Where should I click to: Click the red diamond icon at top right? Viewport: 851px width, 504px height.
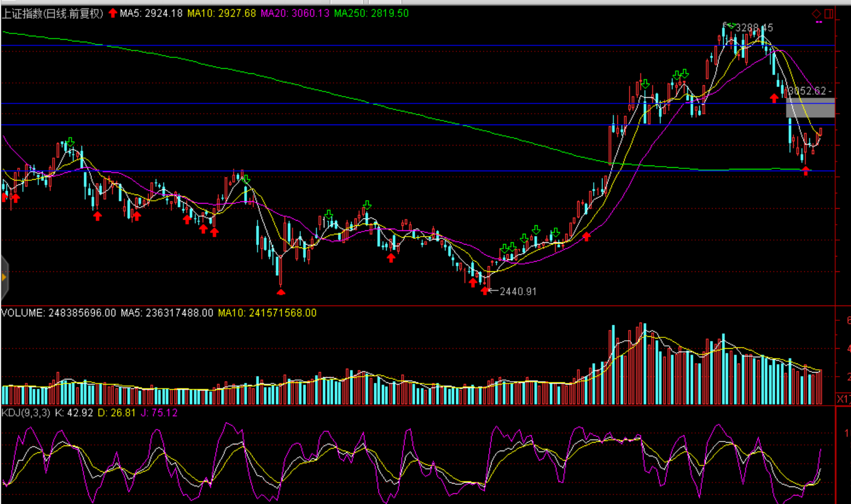tap(816, 14)
